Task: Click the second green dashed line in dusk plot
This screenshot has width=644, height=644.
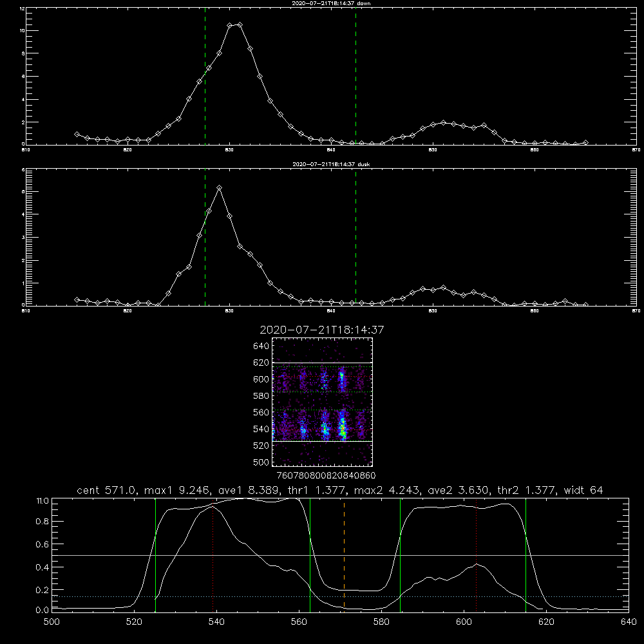Action: click(x=355, y=238)
